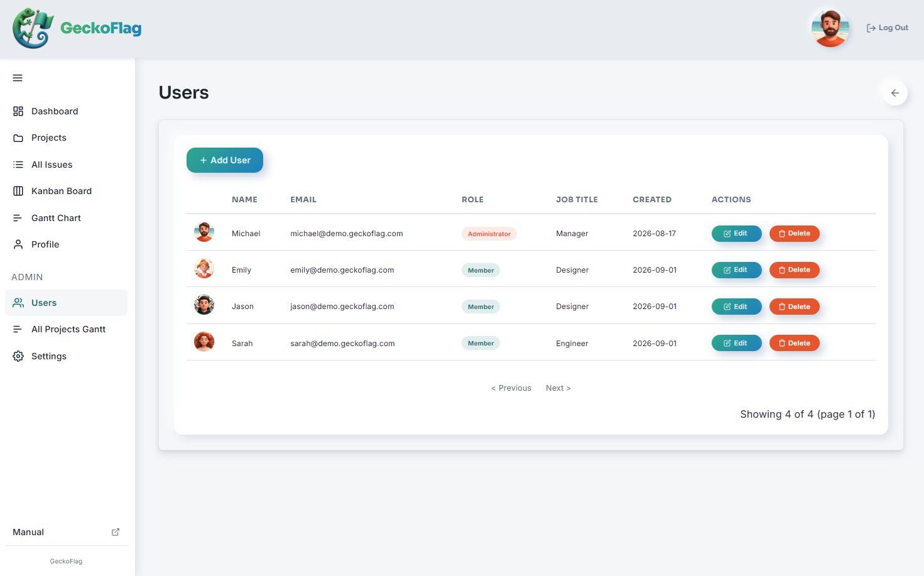Click the Add User button
Image resolution: width=924 pixels, height=576 pixels.
point(225,160)
